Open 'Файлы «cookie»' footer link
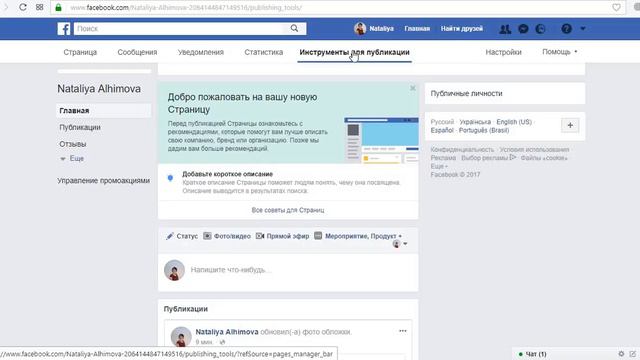This screenshot has width=640, height=360. [x=544, y=158]
